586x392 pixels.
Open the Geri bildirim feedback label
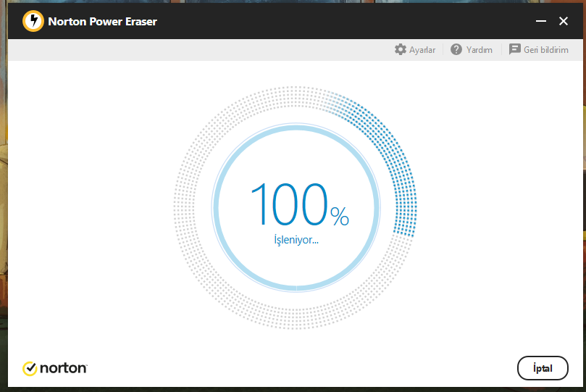[x=545, y=50]
